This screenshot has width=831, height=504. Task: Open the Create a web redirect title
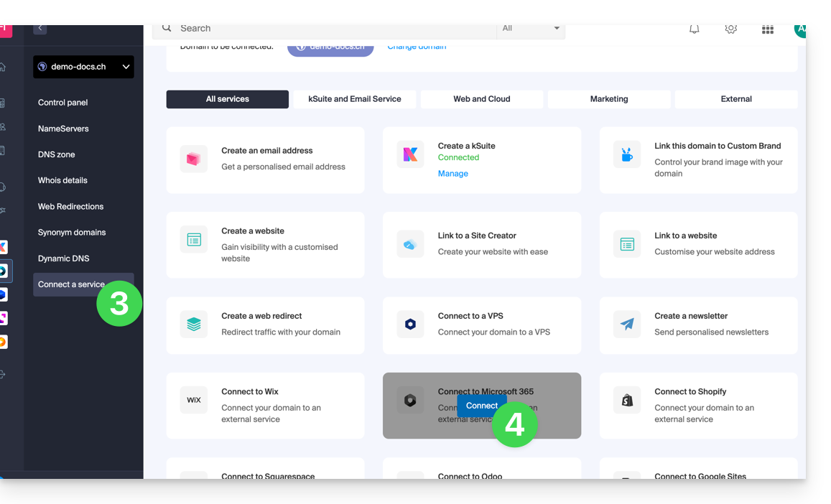click(x=261, y=316)
